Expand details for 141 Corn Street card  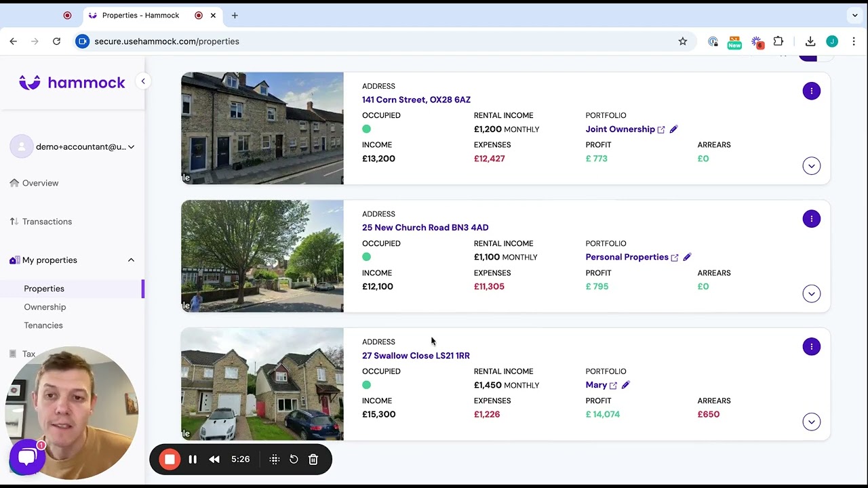[812, 166]
